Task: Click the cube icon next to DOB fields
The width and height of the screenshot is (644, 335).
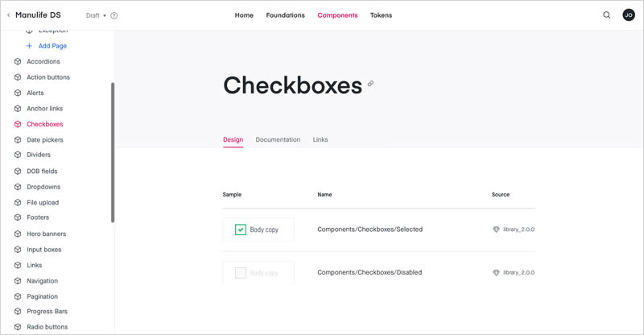Action: 18,172
